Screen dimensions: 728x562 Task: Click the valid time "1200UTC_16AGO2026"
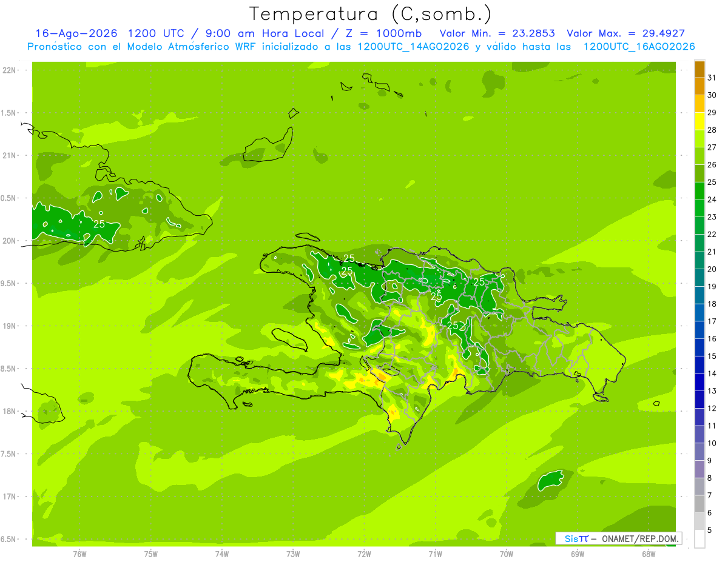click(639, 47)
